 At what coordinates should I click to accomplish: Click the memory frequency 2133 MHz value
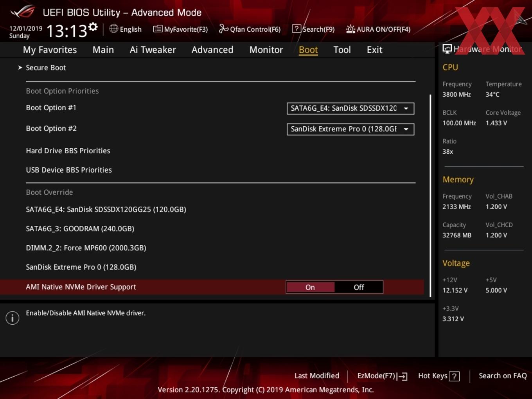[x=457, y=207]
